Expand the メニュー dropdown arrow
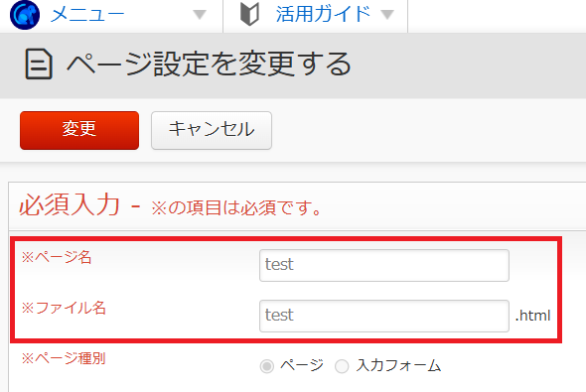This screenshot has height=392, width=586. coord(200,15)
